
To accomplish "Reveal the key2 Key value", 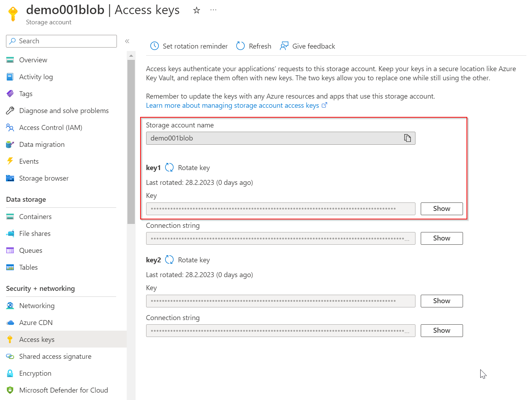I will [442, 301].
